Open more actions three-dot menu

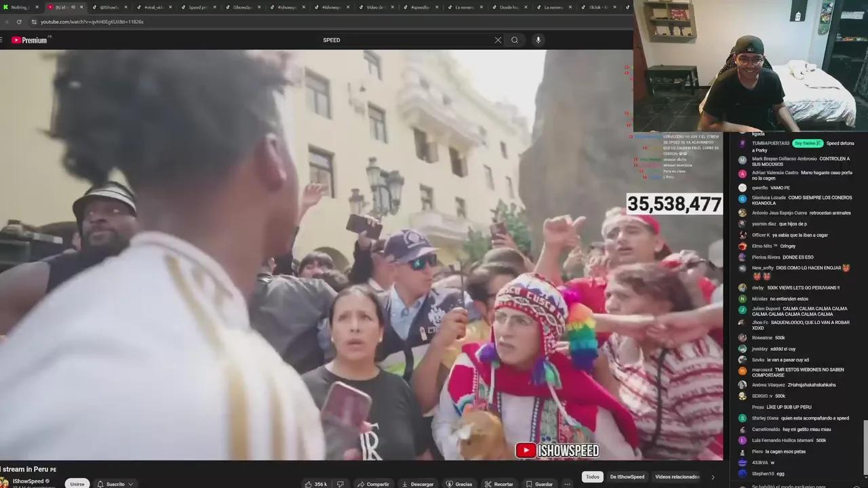coord(567,484)
